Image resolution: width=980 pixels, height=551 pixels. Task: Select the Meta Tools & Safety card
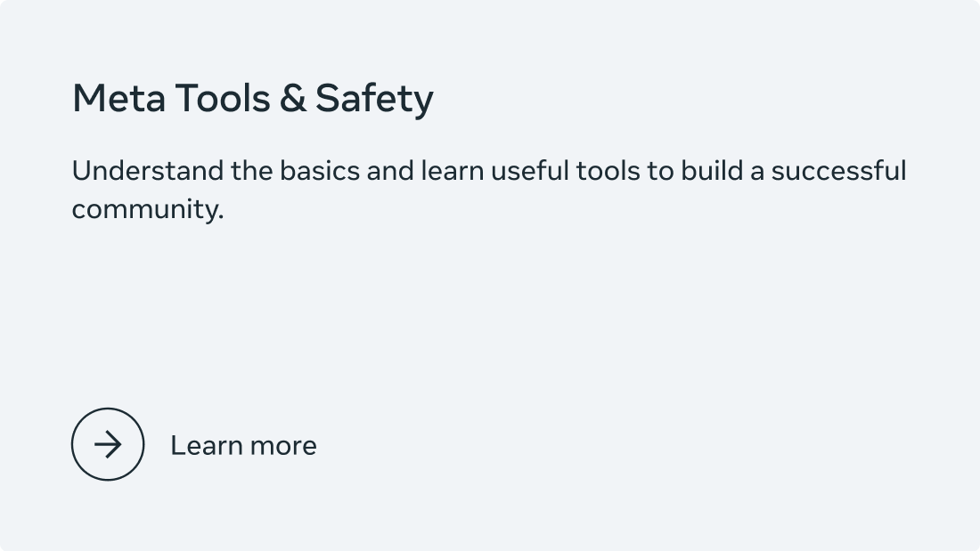coord(490,276)
